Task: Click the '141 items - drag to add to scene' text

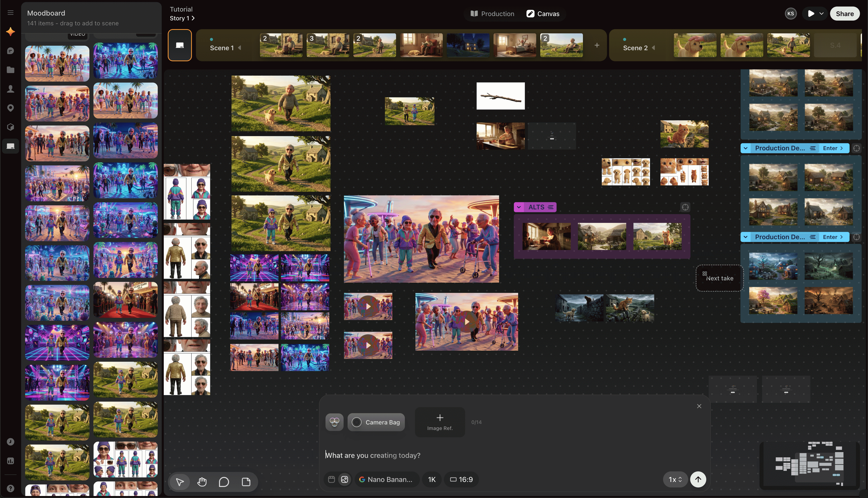Action: click(73, 23)
